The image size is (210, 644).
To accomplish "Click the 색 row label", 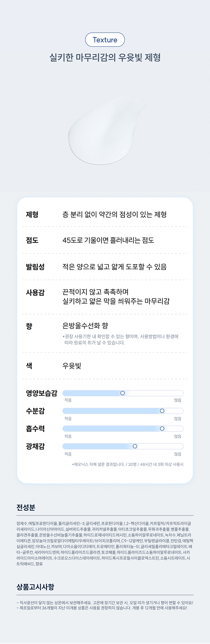I will click(29, 366).
